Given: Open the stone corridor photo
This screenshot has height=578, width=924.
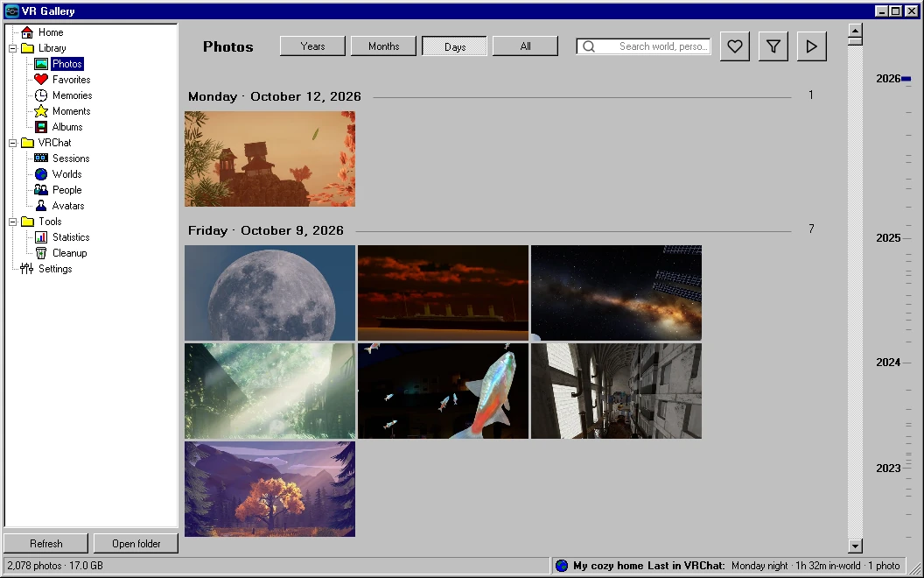Looking at the screenshot, I should [x=616, y=391].
